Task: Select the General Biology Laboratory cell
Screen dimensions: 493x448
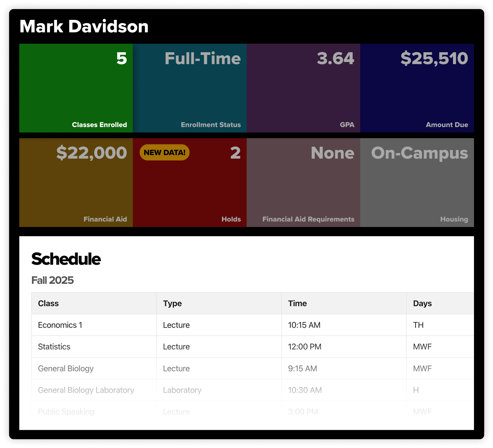Action: click(x=94, y=390)
